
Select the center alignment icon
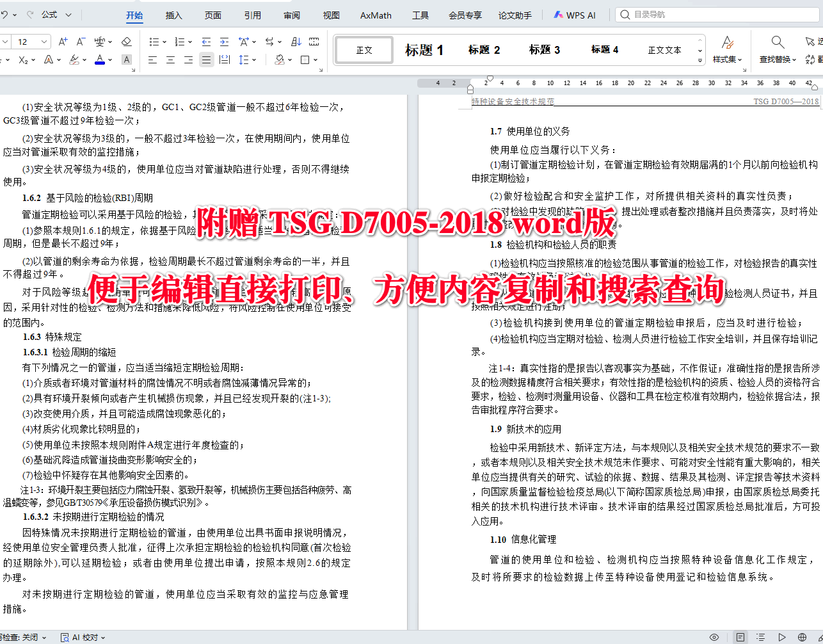(170, 60)
